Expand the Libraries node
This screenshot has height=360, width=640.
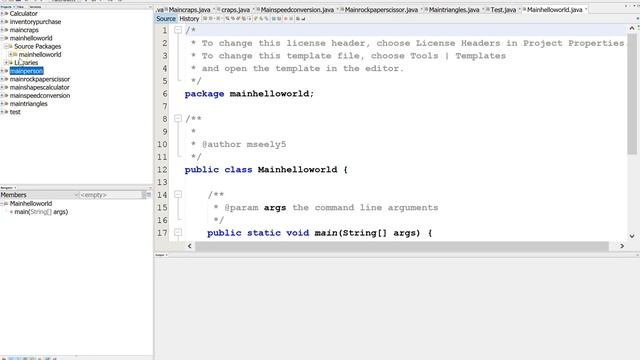pyautogui.click(x=6, y=62)
